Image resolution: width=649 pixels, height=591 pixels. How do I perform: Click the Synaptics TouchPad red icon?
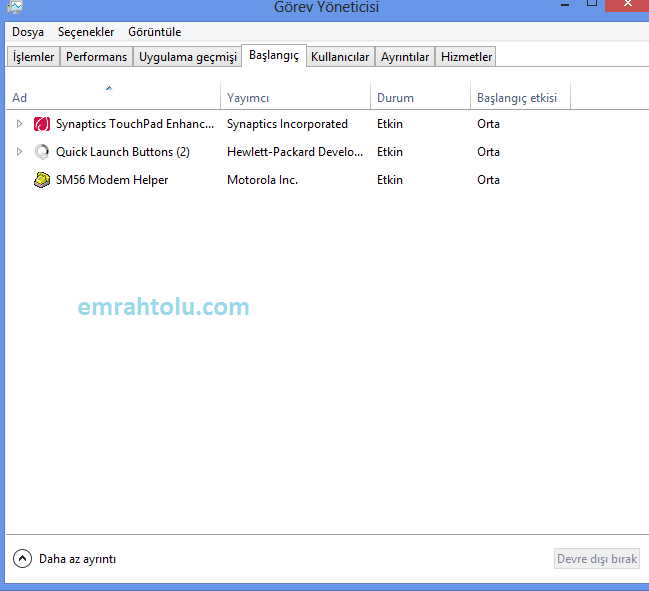click(42, 124)
